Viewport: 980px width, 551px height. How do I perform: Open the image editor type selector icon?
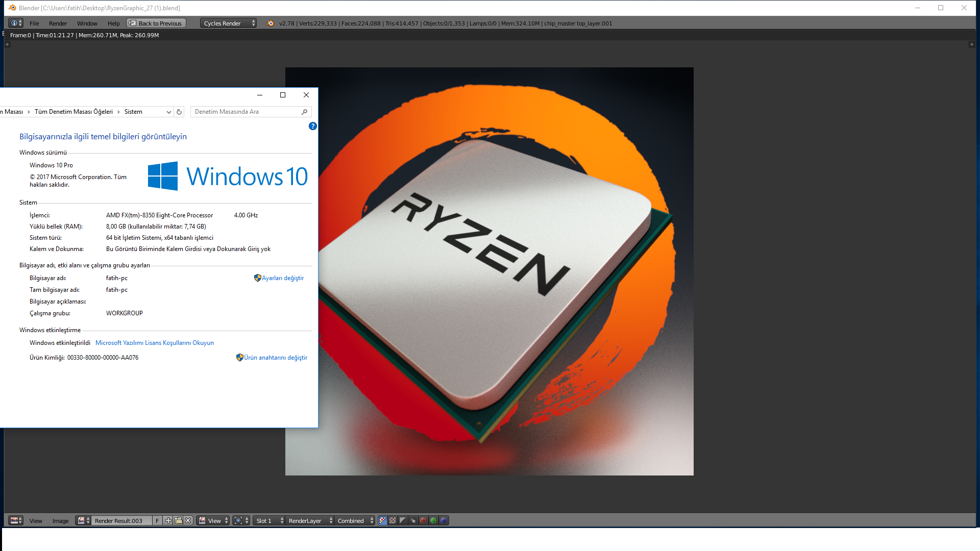16,520
